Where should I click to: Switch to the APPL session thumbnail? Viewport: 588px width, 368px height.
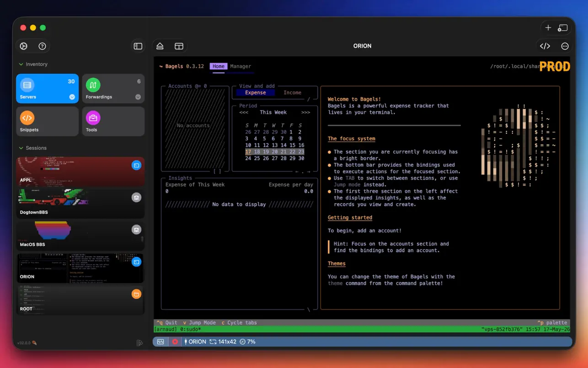coord(80,172)
